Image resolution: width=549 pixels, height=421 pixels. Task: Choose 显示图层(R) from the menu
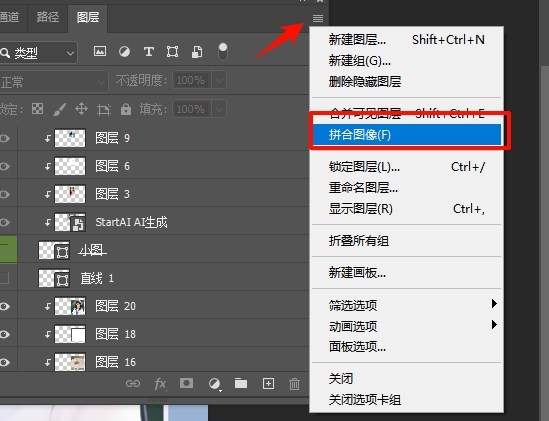(x=406, y=209)
